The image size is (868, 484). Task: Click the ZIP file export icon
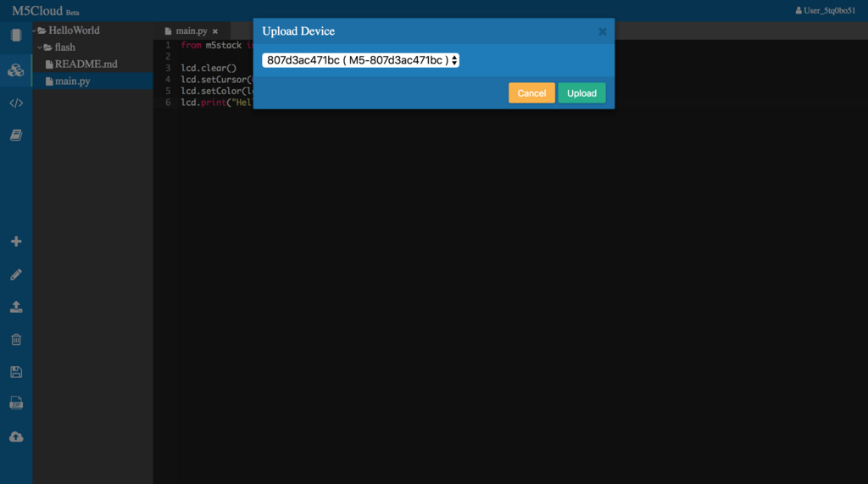tap(16, 403)
